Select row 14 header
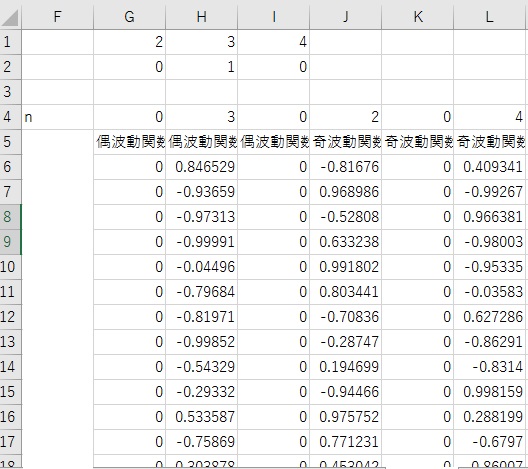 click(10, 367)
